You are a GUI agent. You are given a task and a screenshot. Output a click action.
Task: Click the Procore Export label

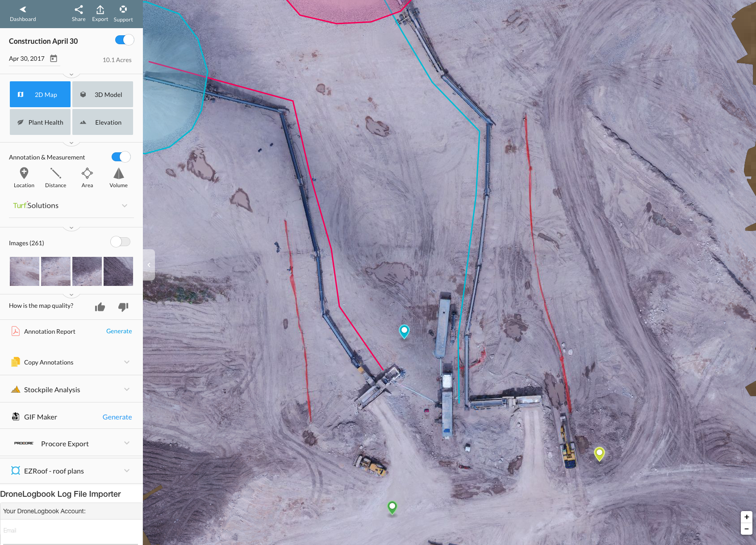65,444
